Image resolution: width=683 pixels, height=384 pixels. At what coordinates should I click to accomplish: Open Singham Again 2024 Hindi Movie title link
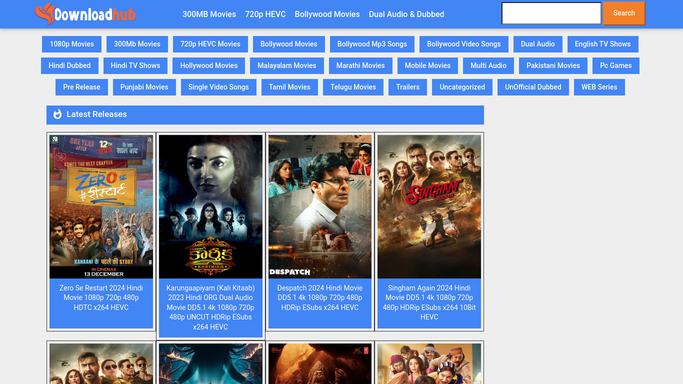(x=429, y=303)
